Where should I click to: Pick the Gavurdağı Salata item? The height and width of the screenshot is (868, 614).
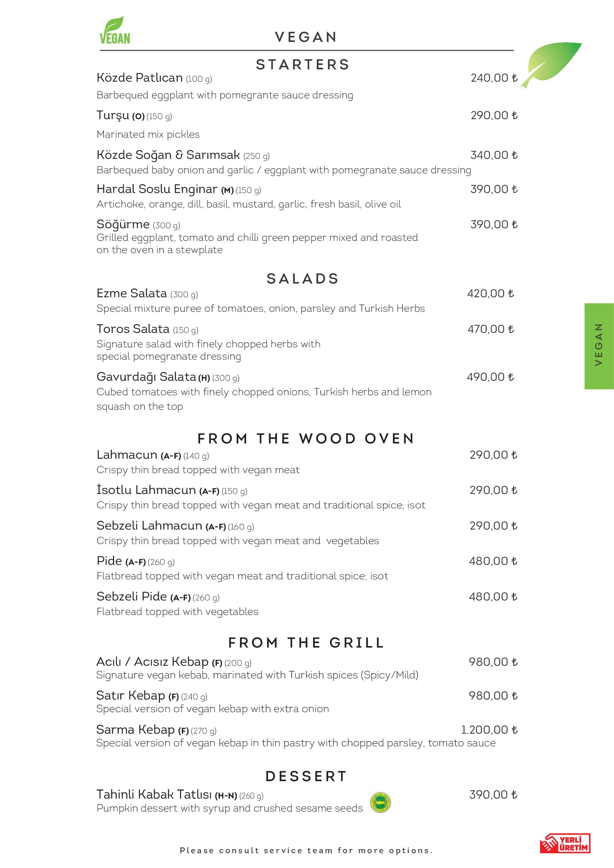tap(146, 377)
